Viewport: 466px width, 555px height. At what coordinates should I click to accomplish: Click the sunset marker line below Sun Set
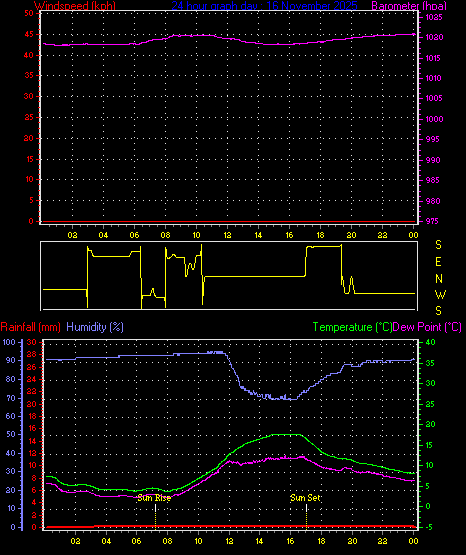306,516
